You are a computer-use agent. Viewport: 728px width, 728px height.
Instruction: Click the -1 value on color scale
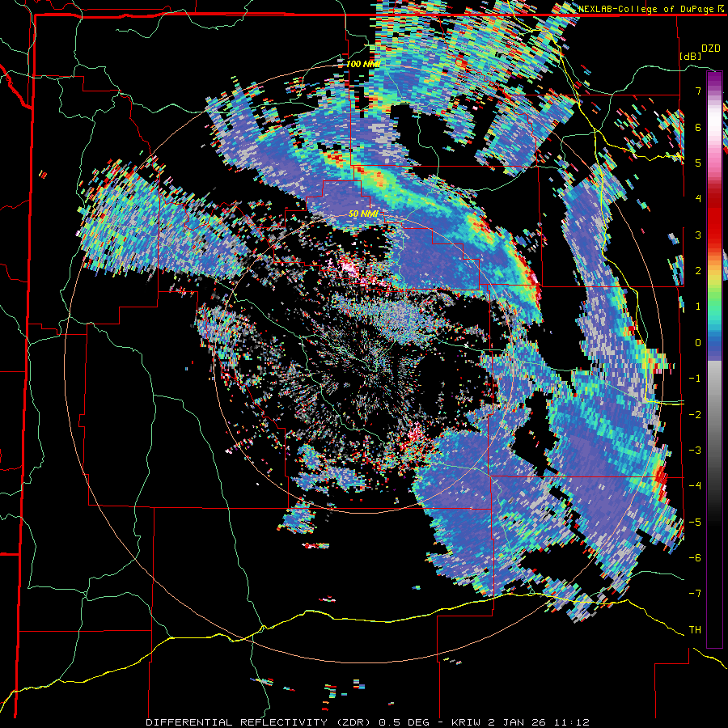point(695,379)
